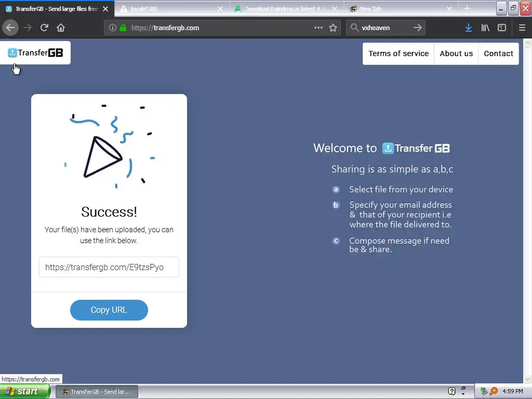This screenshot has height=399, width=532.
Task: Open the About us page
Action: point(456,54)
